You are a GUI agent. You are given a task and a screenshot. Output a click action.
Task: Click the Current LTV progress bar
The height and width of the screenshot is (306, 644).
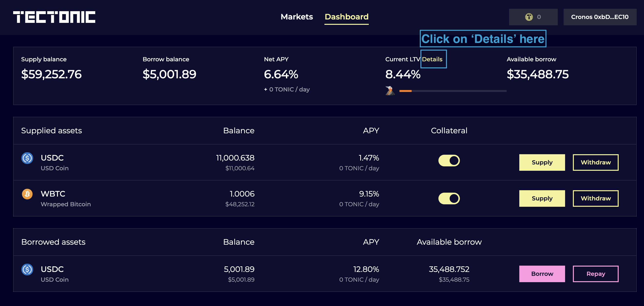coord(453,91)
